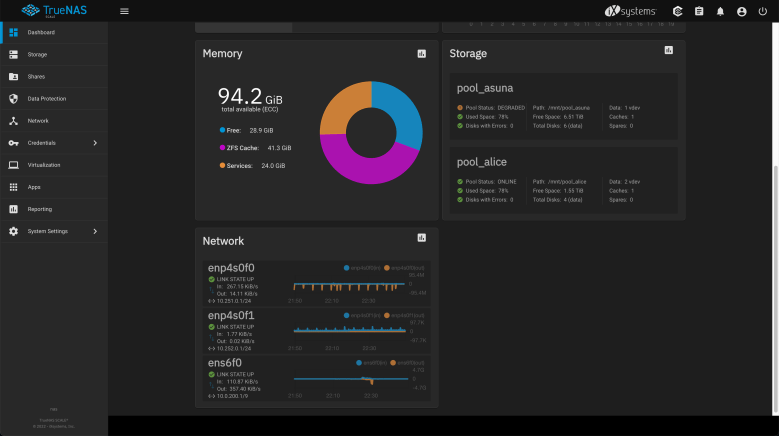The height and width of the screenshot is (436, 779).
Task: Go to the Data Protection page
Action: click(46, 99)
